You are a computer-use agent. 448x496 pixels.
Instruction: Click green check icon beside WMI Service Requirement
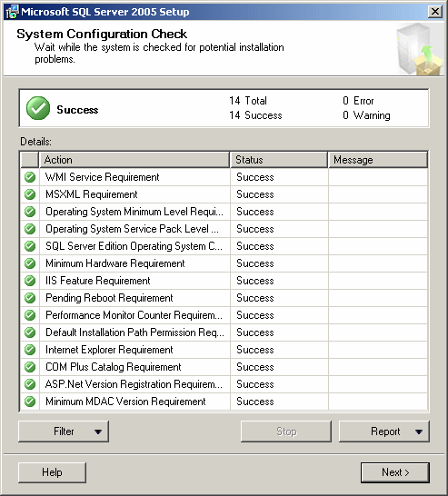tap(30, 177)
